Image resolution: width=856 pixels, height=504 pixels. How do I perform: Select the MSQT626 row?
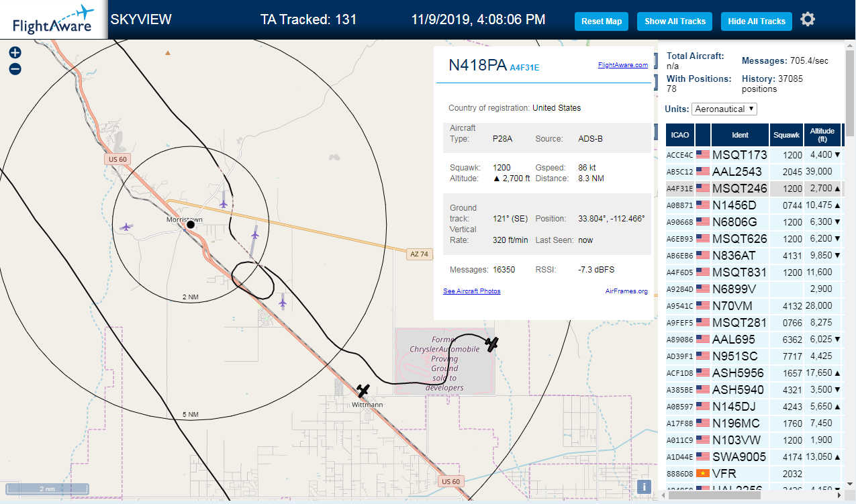tap(754, 239)
